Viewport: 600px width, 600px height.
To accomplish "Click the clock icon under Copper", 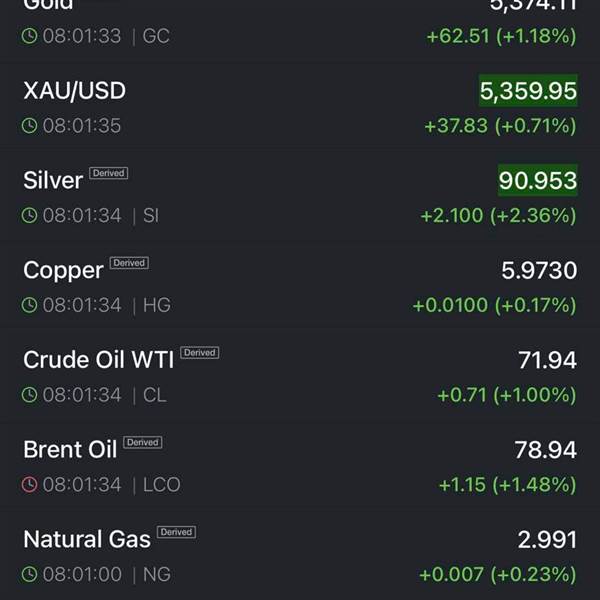I will click(30, 306).
